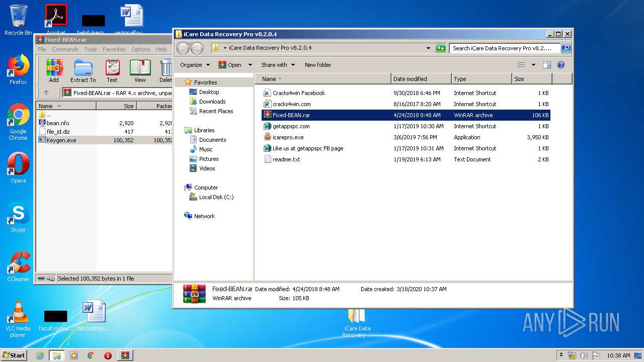Click the Explorer Forward button
Viewport: 644px width, 362px height.
click(x=197, y=48)
